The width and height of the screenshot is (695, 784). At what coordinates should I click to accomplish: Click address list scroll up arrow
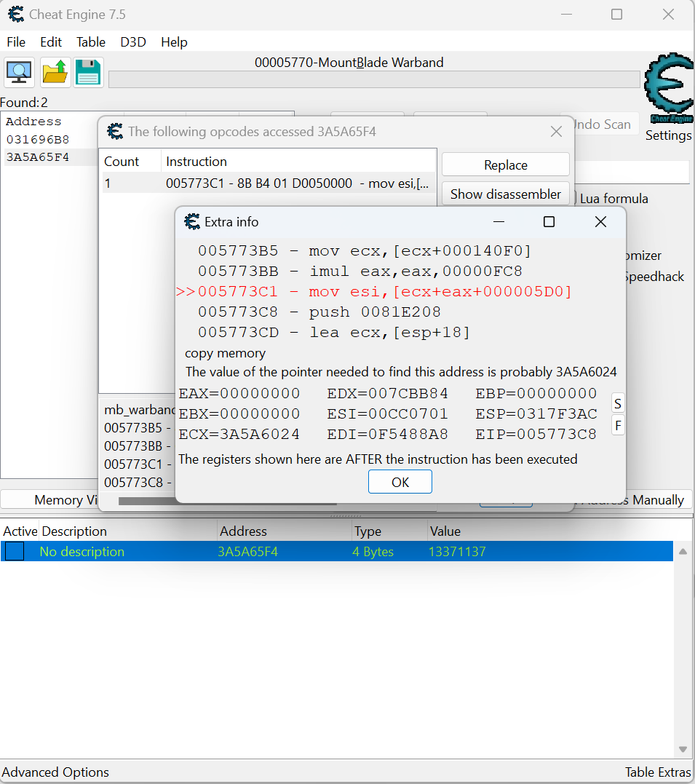coord(683,552)
